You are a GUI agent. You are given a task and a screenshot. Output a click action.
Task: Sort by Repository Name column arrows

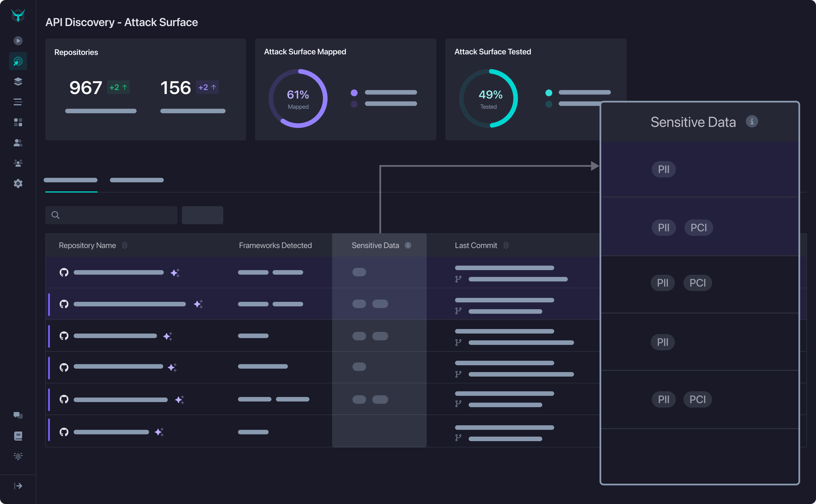point(125,245)
